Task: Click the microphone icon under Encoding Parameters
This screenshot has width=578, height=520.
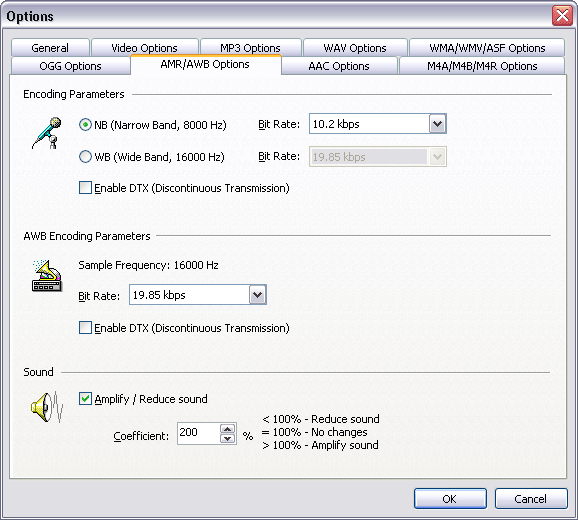Action: (47, 133)
